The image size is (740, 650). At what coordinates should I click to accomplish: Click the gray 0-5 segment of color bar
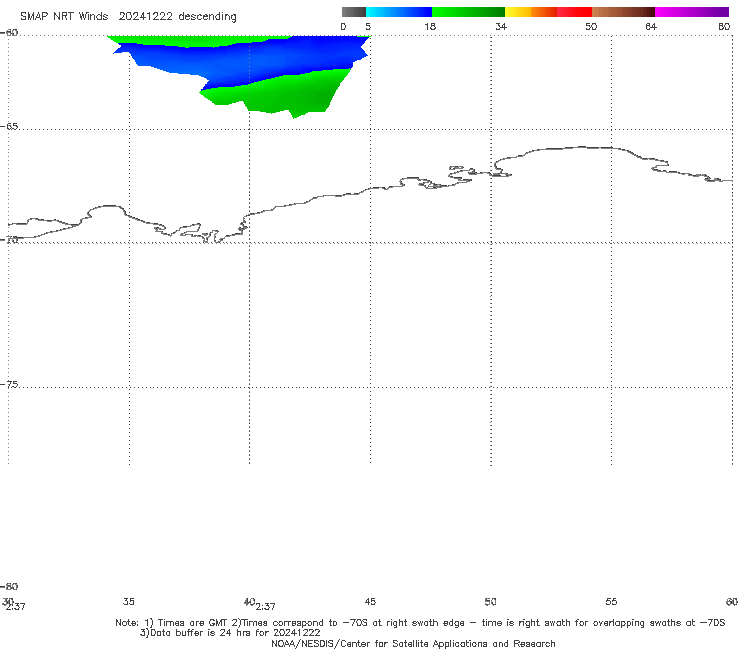pos(354,12)
